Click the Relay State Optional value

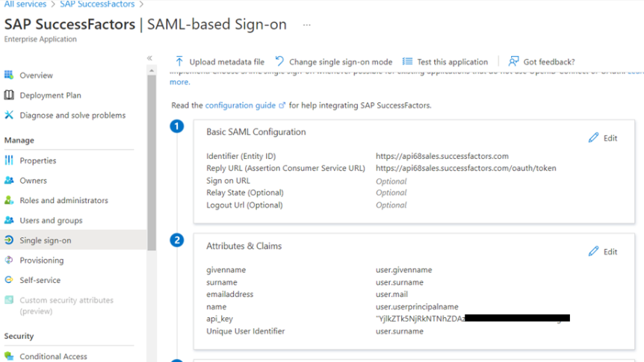[391, 193]
